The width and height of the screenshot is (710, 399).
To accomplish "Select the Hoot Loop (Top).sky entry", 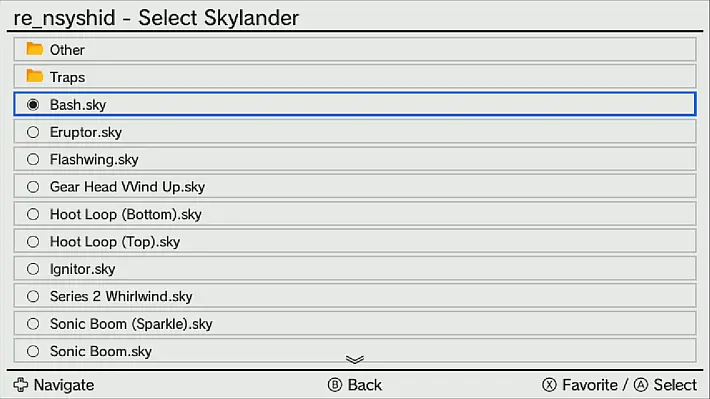I will 355,241.
